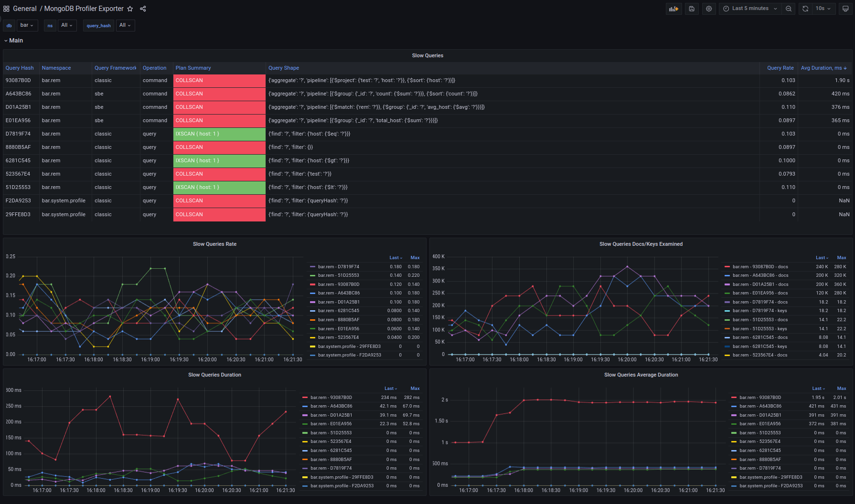Click the Add panel icon
Viewport: 855px width, 504px height.
click(x=673, y=9)
